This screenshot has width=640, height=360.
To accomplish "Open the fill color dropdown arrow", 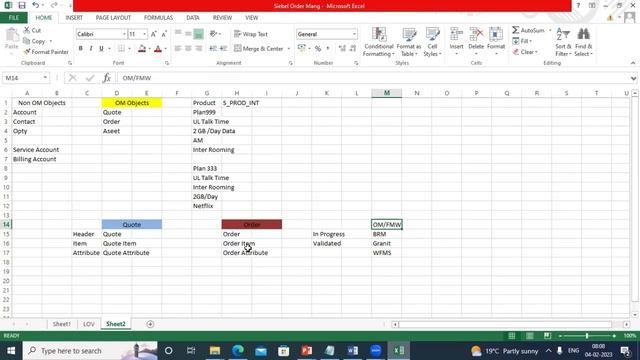I will click(149, 49).
